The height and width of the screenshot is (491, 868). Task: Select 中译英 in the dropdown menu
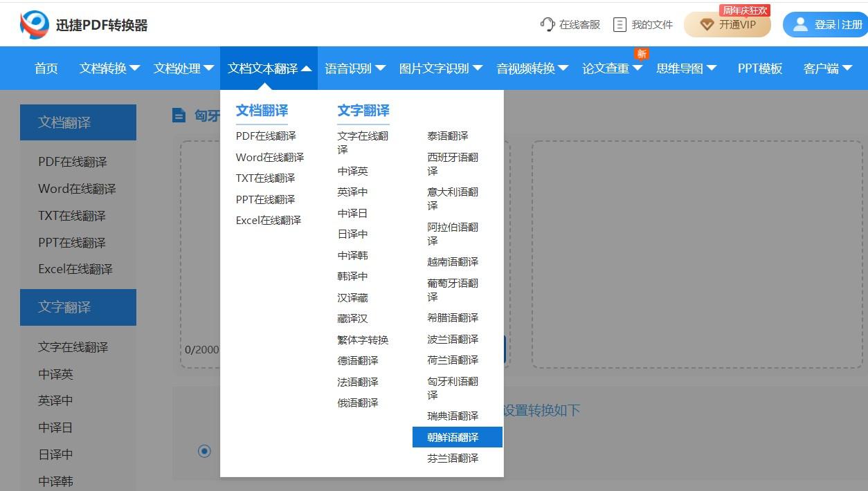pyautogui.click(x=353, y=171)
